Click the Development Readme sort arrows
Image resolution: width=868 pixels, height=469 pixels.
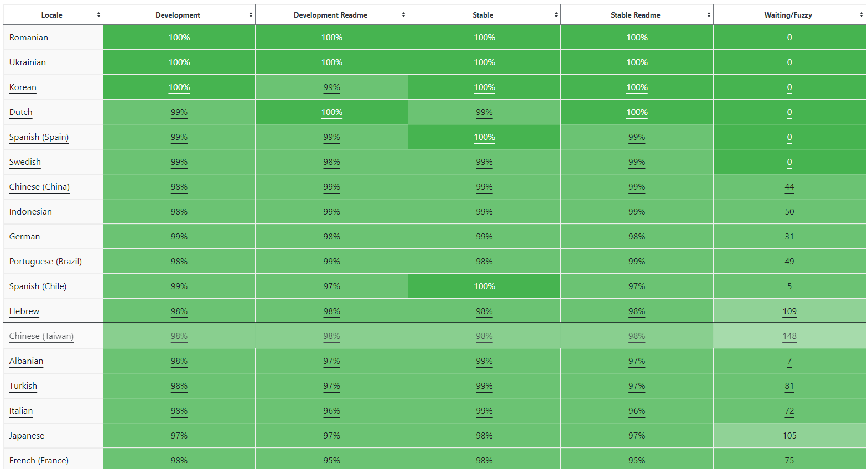(403, 15)
